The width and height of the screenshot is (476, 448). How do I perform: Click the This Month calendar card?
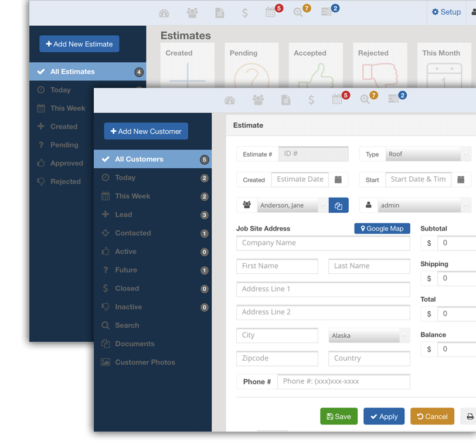tap(444, 65)
